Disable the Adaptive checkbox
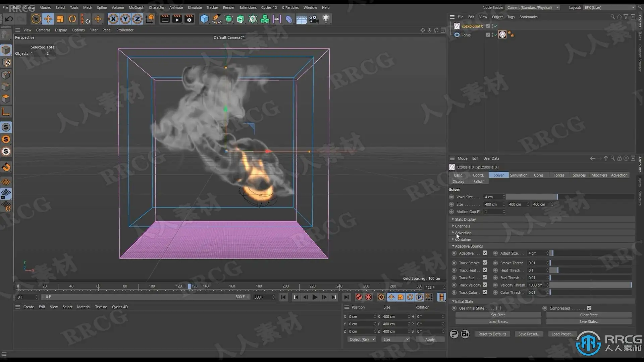 [485, 253]
